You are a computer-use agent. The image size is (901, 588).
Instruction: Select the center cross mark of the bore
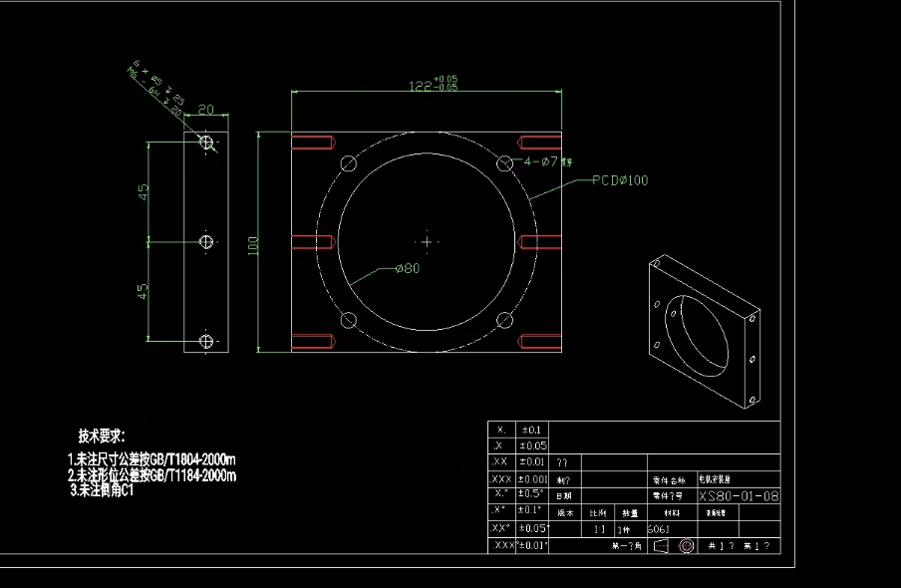(x=427, y=241)
